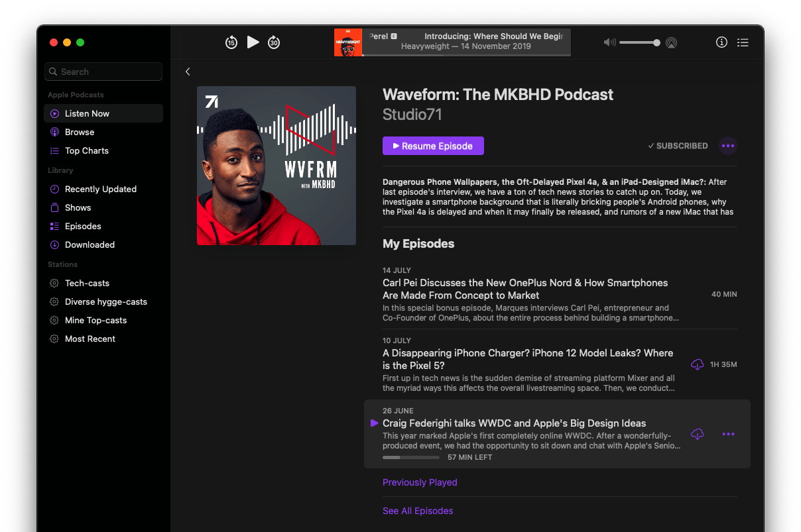Click the volume speaker icon
This screenshot has height=532, width=801.
pyautogui.click(x=609, y=42)
